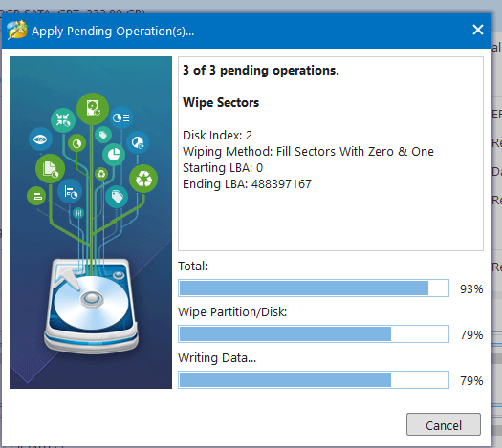Click the Wipe Sectors heading text
The image size is (502, 448).
(221, 102)
